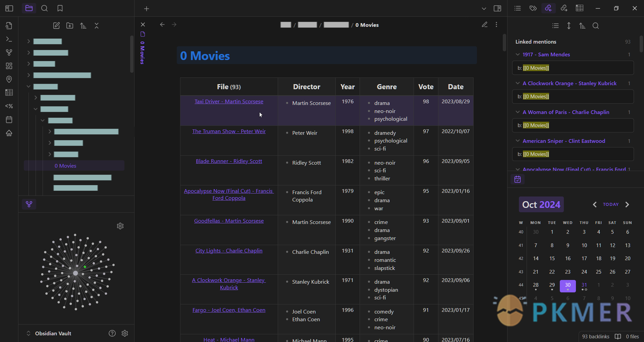Collapse American Sniper mention group
Screen dimensions: 644x342
click(518, 141)
